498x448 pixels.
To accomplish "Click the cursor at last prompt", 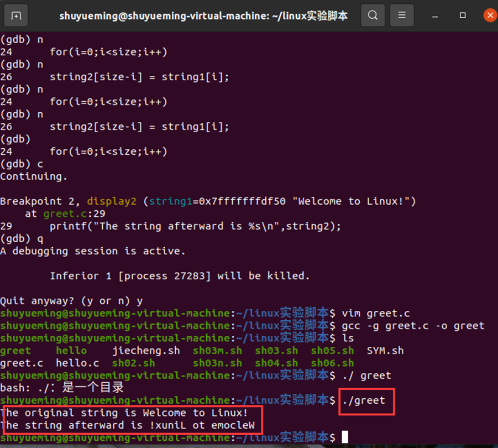I will (345, 437).
